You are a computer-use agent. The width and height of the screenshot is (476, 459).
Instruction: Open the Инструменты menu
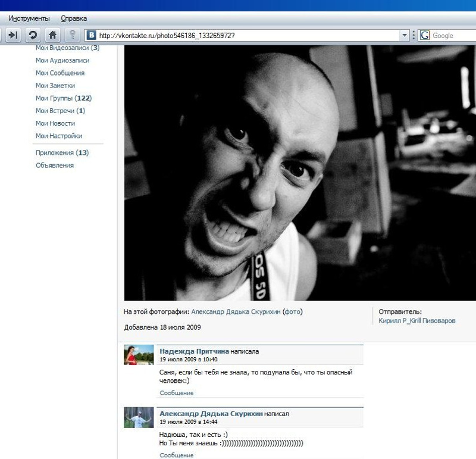coord(29,18)
